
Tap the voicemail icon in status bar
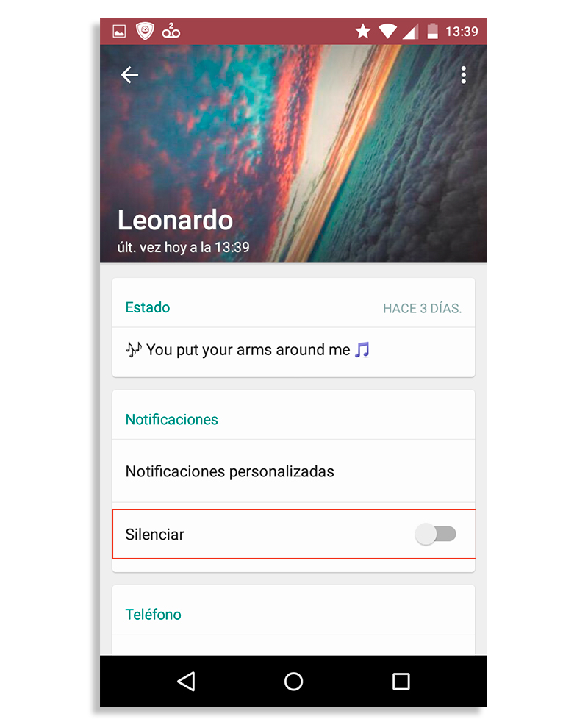(x=171, y=32)
